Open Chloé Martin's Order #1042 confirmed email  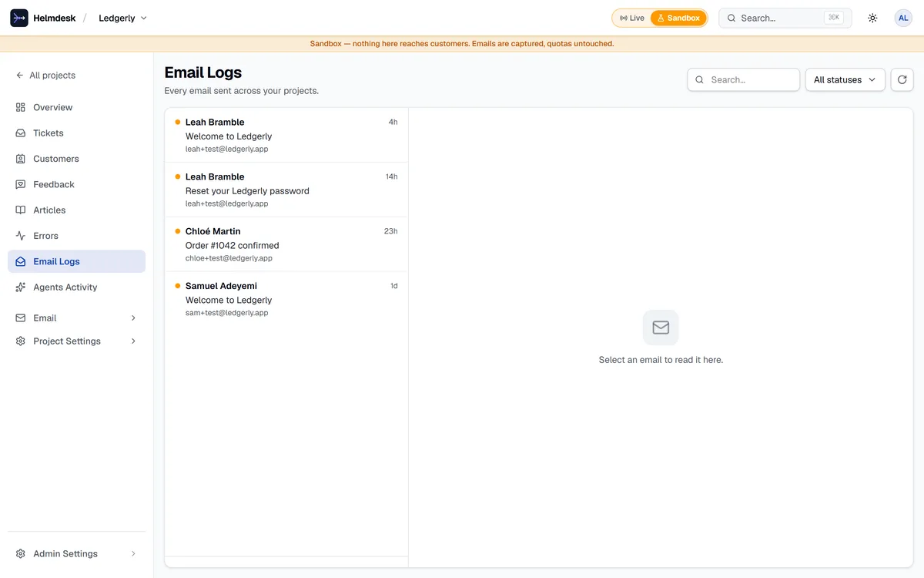tap(286, 244)
